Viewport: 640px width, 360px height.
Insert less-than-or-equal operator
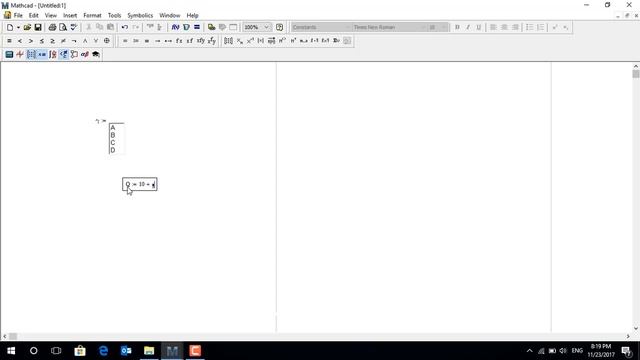point(42,41)
